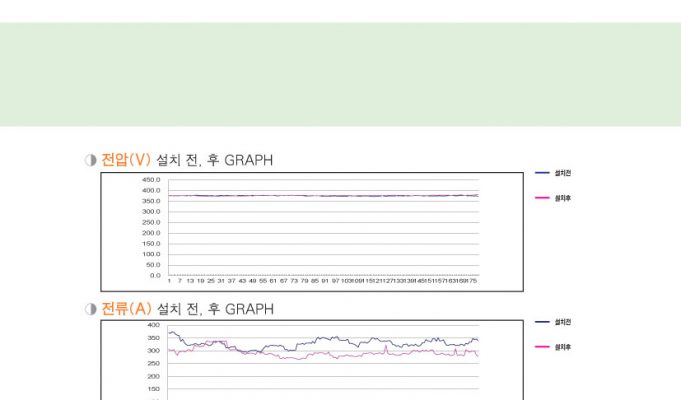
Task: Click the voltage line inside the voltage graph
Action: (320, 196)
